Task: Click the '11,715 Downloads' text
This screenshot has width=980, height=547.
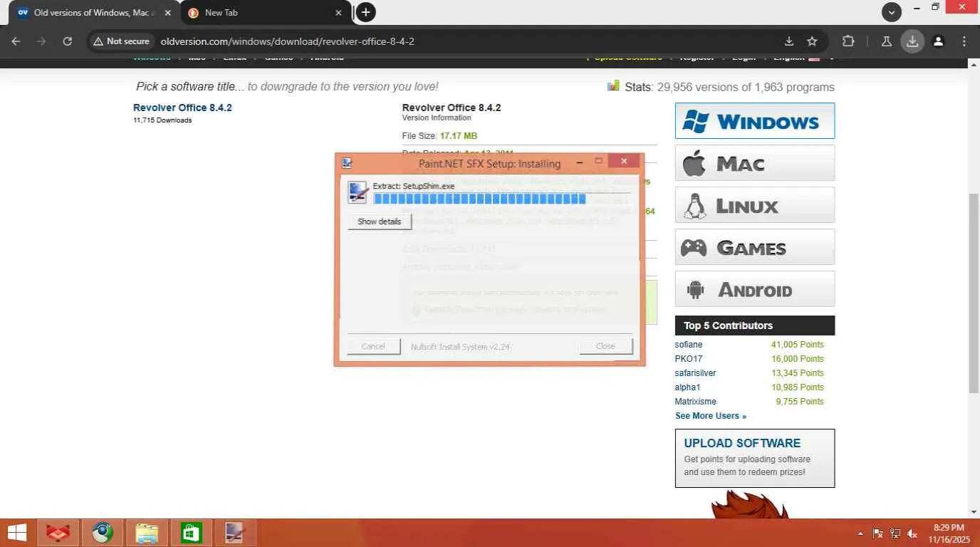Action: point(162,120)
